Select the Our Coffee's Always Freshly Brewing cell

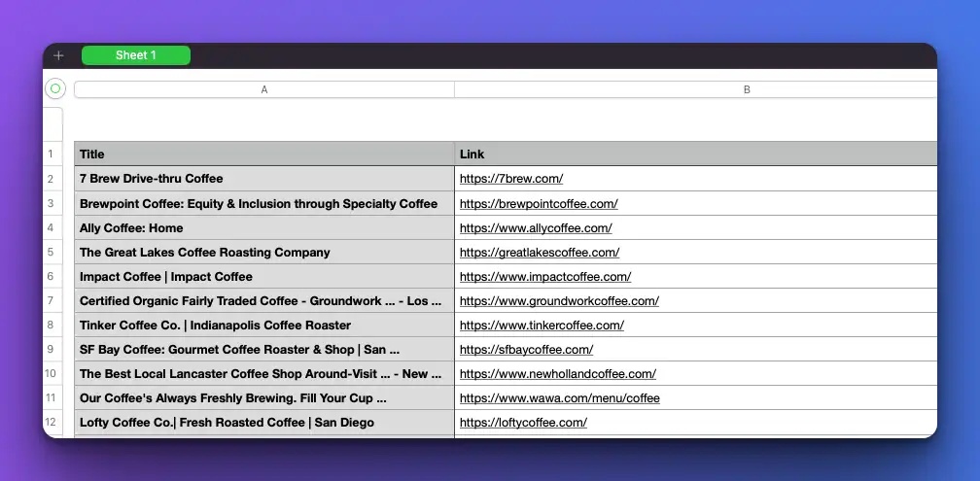point(264,398)
